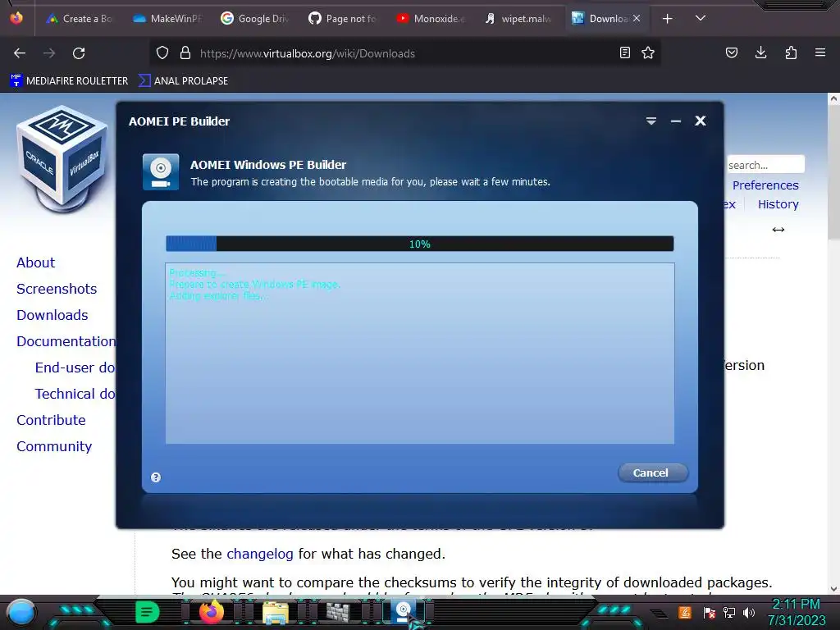This screenshot has height=630, width=840.
Task: Switch to the MakeWinPE browser tab
Action: tap(167, 19)
